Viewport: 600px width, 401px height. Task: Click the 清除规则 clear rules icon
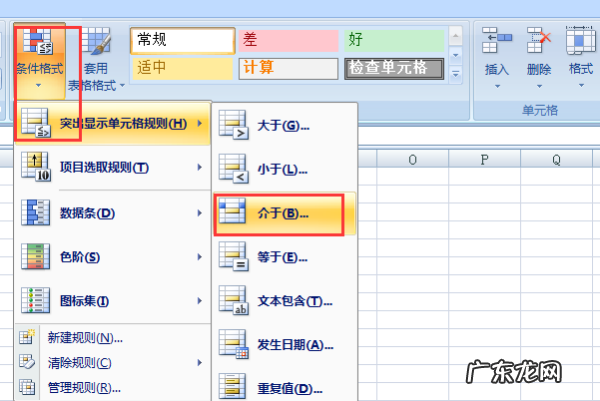pyautogui.click(x=27, y=362)
